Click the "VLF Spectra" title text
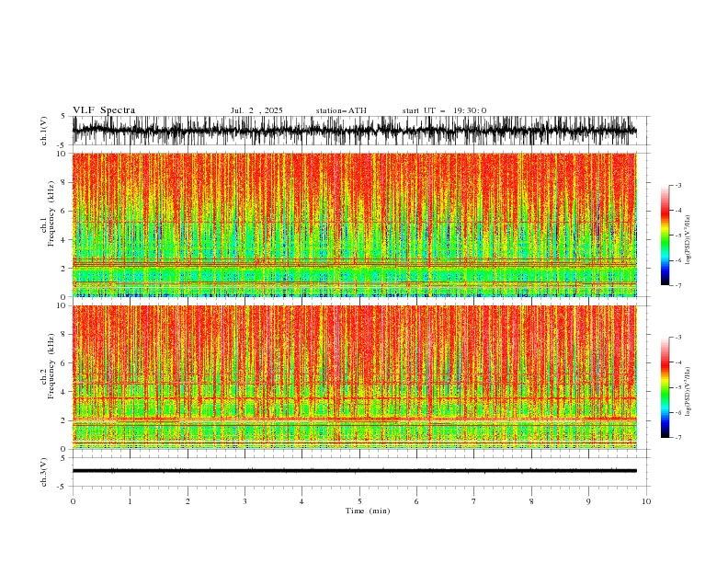728x563 pixels. pyautogui.click(x=104, y=110)
